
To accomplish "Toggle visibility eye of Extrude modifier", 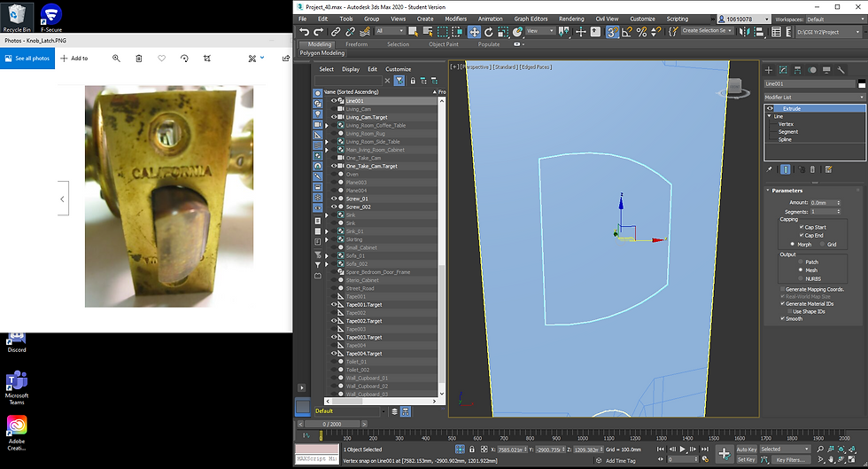I will click(x=770, y=109).
